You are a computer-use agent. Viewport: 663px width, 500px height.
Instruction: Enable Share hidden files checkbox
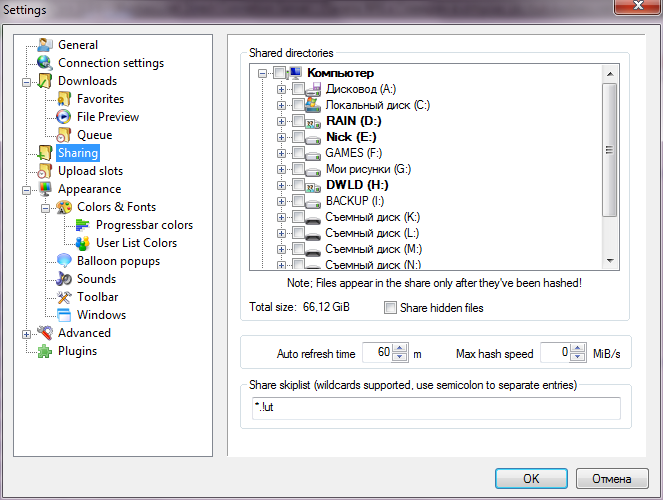pyautogui.click(x=390, y=308)
